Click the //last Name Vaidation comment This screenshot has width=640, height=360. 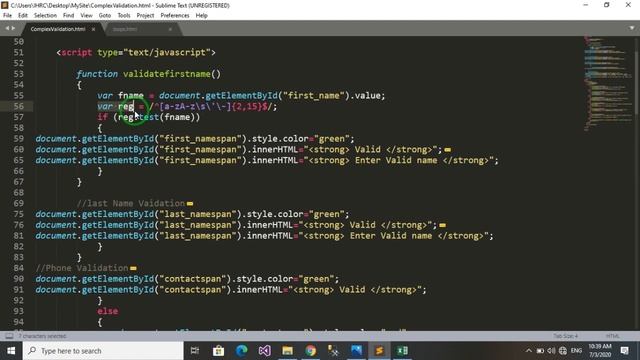131,203
